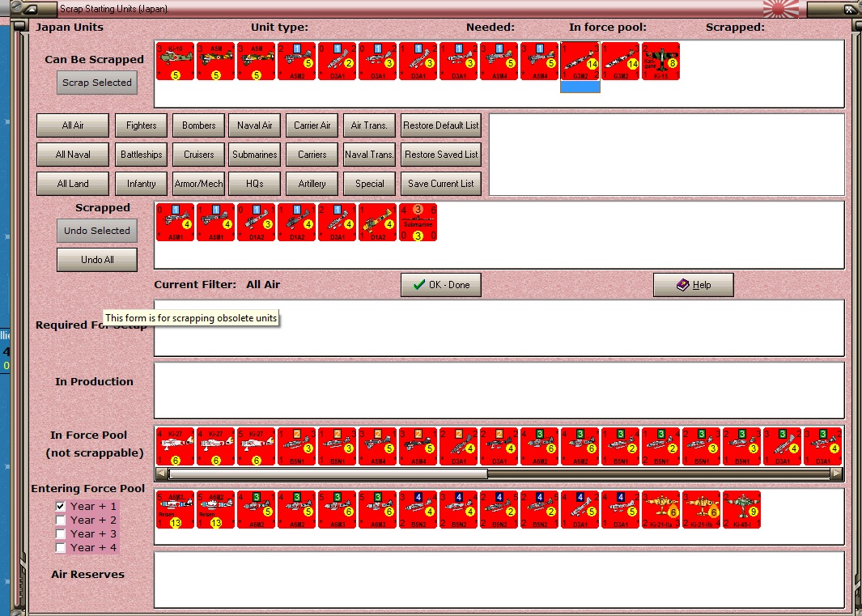The width and height of the screenshot is (862, 616).
Task: Select the scrapped D1A2 with range 3
Action: tap(257, 223)
